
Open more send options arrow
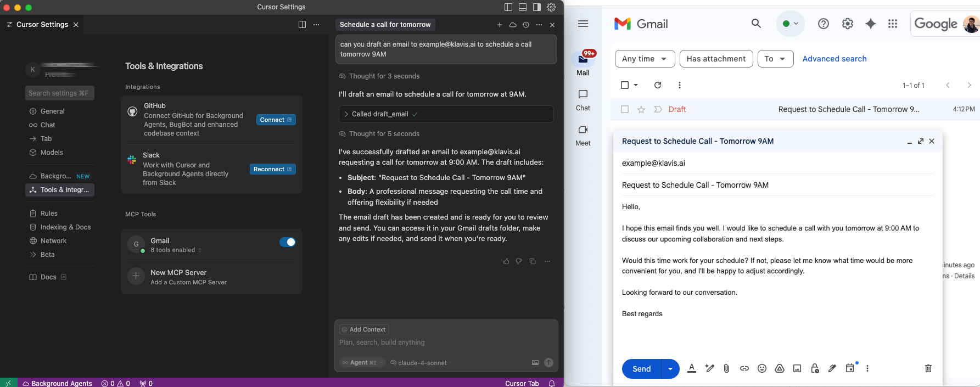coord(670,369)
